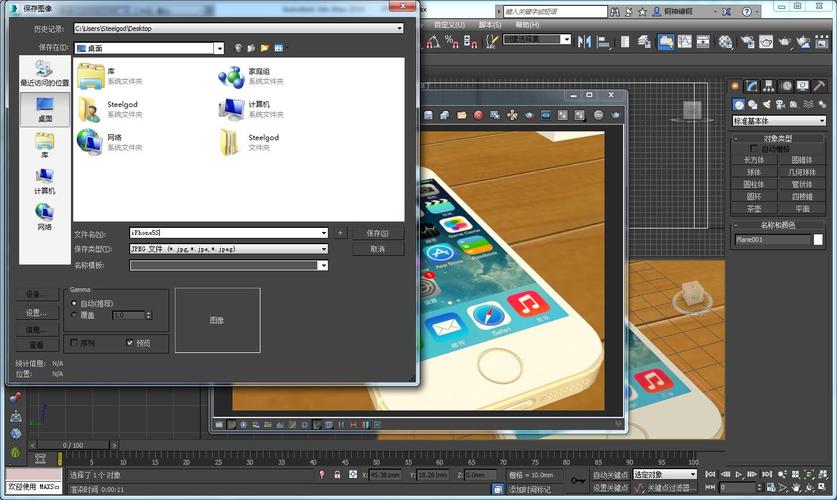Viewport: 837px width, 500px height.
Task: Select the Shapes category icon
Action: pos(753,105)
